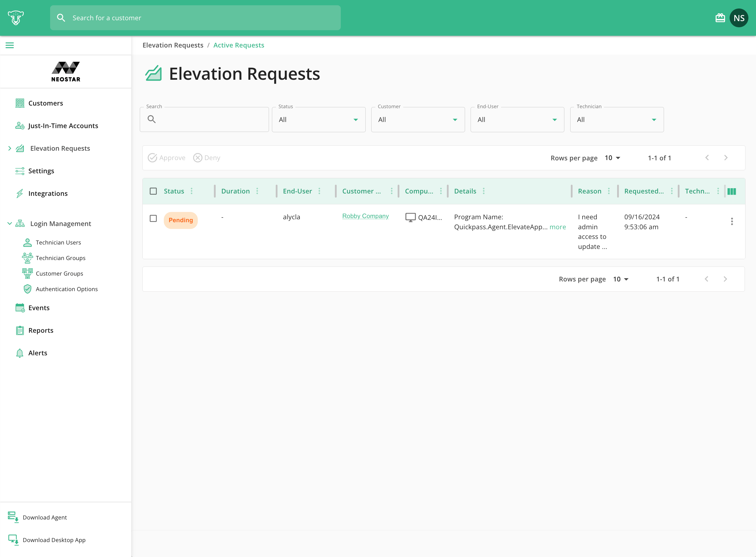756x557 pixels.
Task: Click the requests Search input field
Action: 204,120
